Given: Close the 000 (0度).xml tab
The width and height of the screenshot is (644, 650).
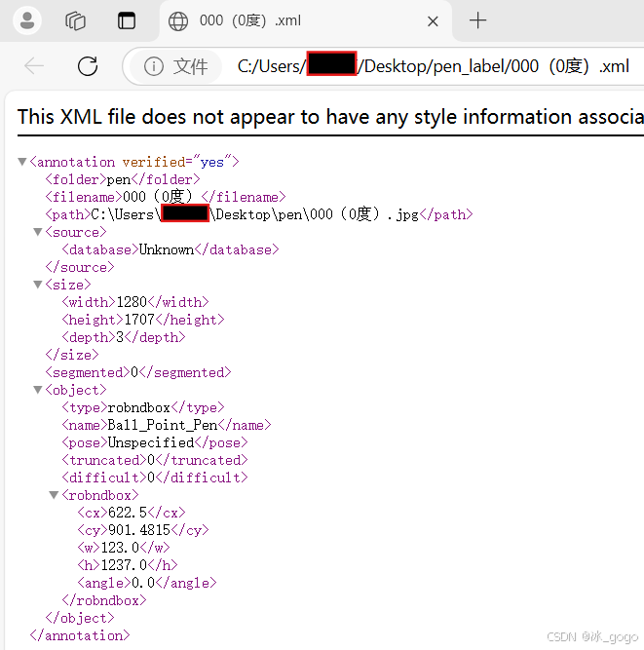Looking at the screenshot, I should point(433,21).
